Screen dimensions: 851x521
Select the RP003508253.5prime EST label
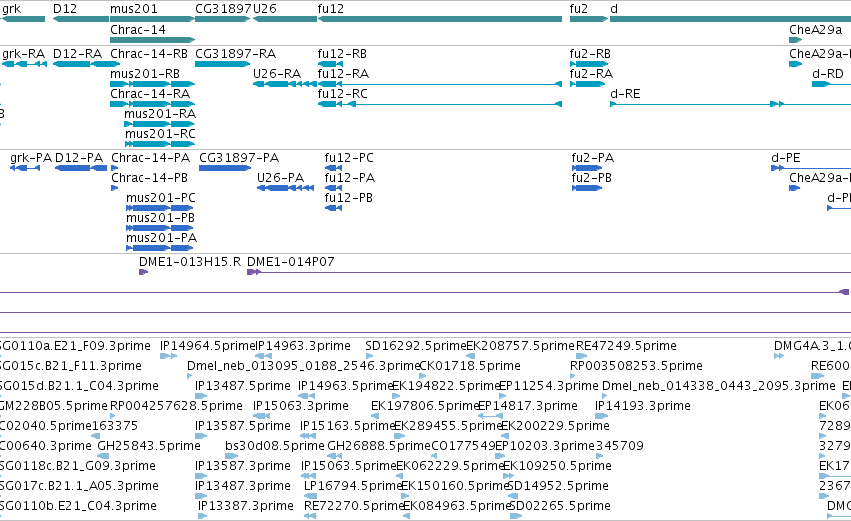pyautogui.click(x=636, y=366)
